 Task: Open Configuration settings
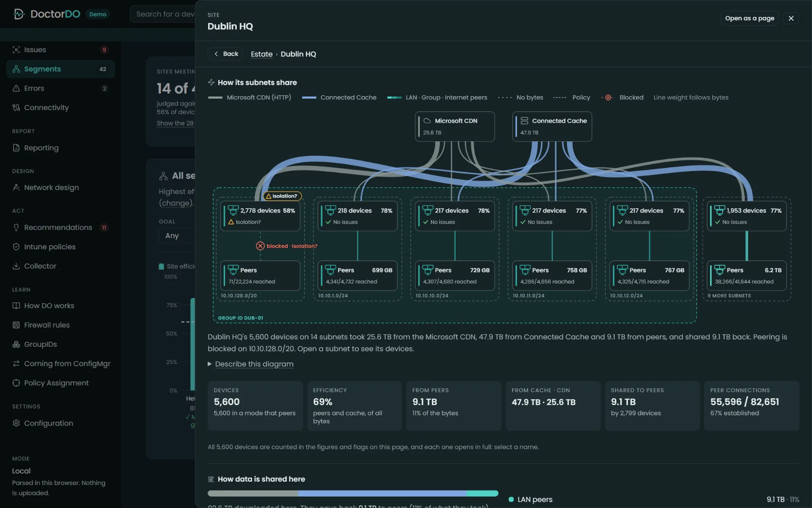[x=60, y=423]
